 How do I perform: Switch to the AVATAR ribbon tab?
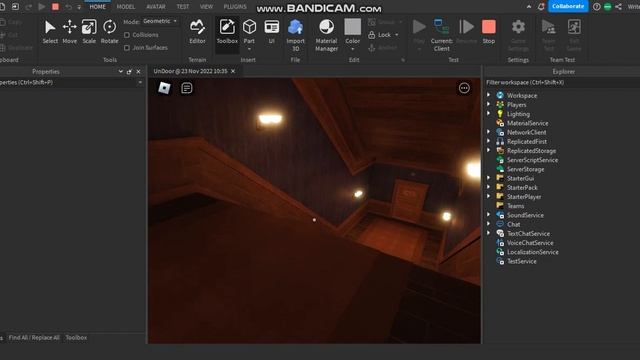[x=156, y=7]
